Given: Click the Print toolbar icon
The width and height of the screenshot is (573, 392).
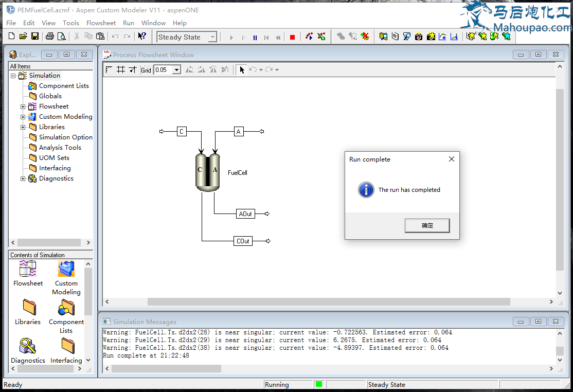Looking at the screenshot, I should point(50,36).
